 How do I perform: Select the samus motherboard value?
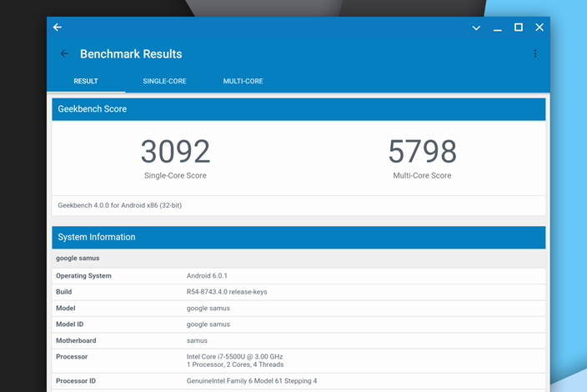click(197, 341)
